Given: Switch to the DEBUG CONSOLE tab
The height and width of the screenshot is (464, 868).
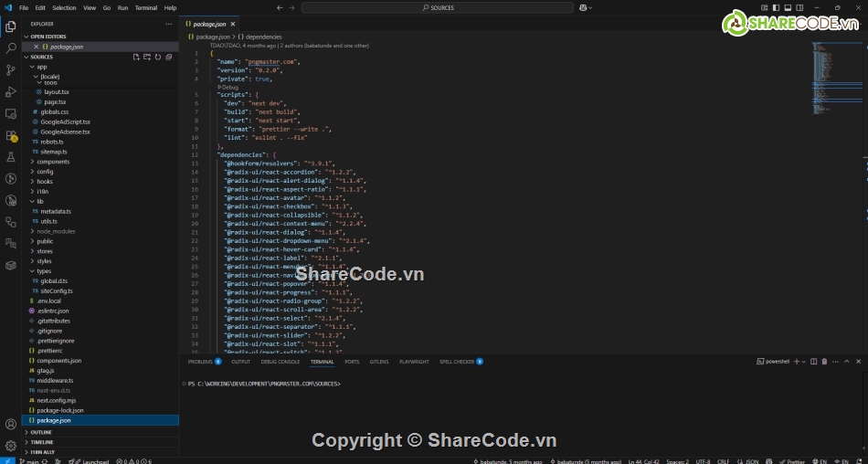Looking at the screenshot, I should pos(281,362).
